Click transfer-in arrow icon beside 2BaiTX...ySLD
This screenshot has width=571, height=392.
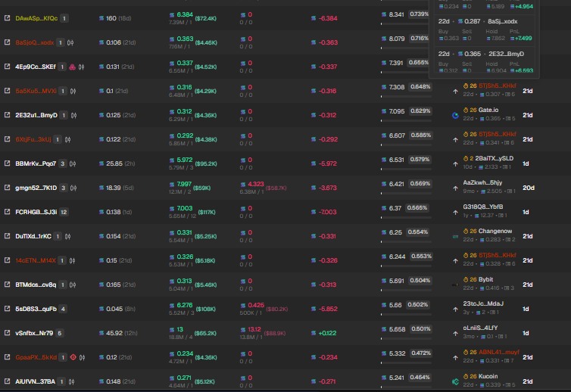coord(455,164)
